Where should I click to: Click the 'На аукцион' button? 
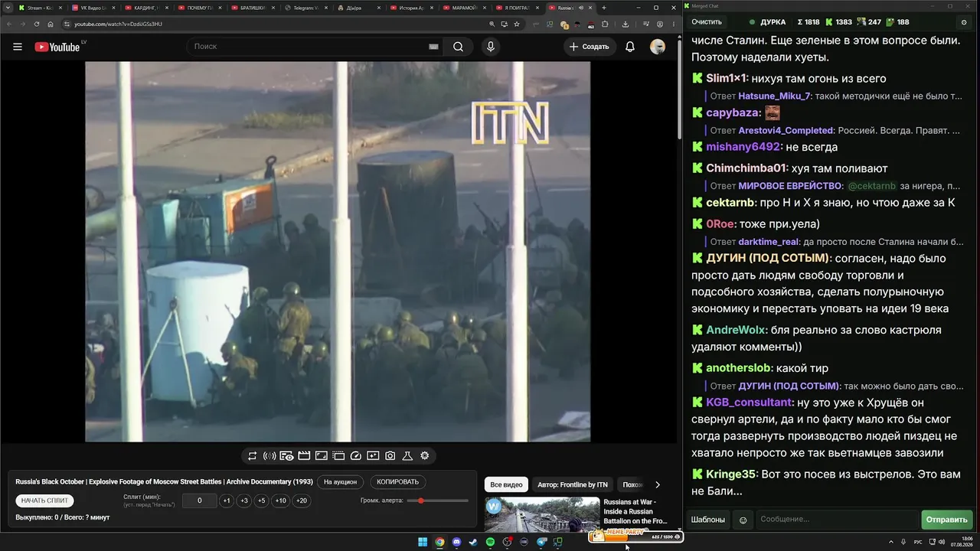click(340, 482)
